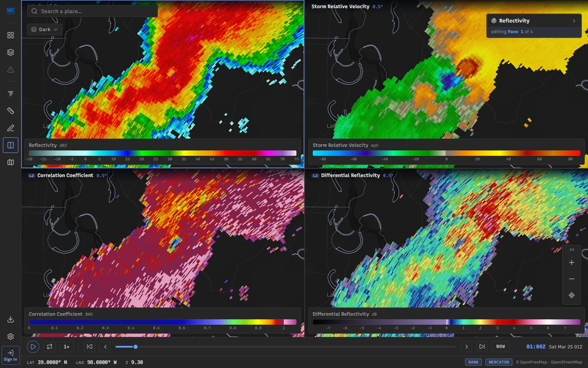This screenshot has height=368, width=588.
Task: Select the Differential Reflectivity pane title
Action: click(x=350, y=175)
